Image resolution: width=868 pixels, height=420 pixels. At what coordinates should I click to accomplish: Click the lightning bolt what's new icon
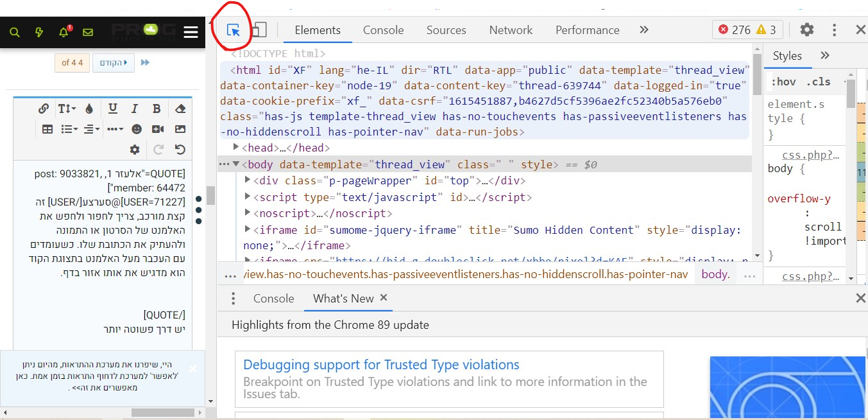pyautogui.click(x=39, y=32)
